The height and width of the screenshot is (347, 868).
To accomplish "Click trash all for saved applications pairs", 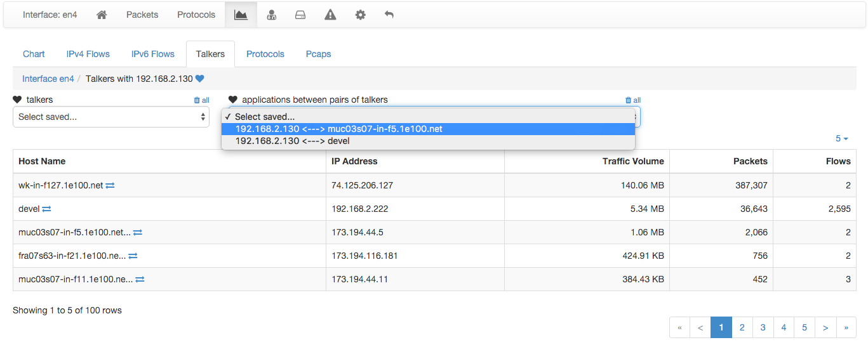I will click(633, 100).
